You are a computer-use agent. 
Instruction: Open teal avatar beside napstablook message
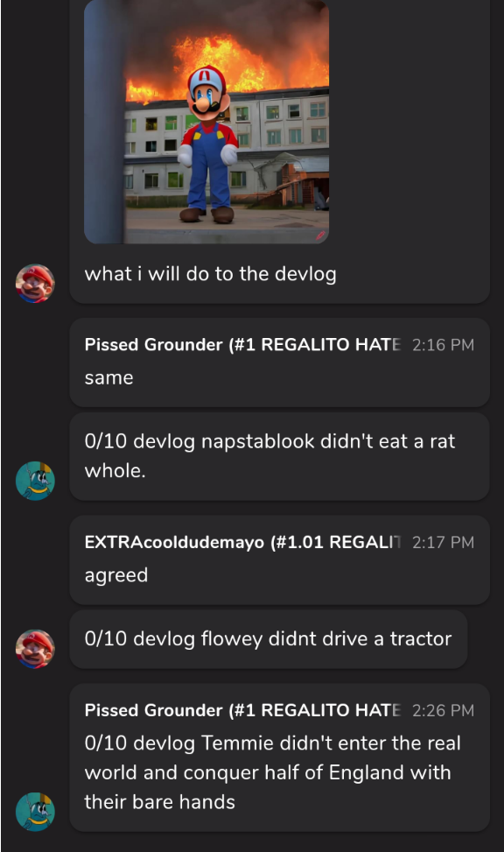35,481
